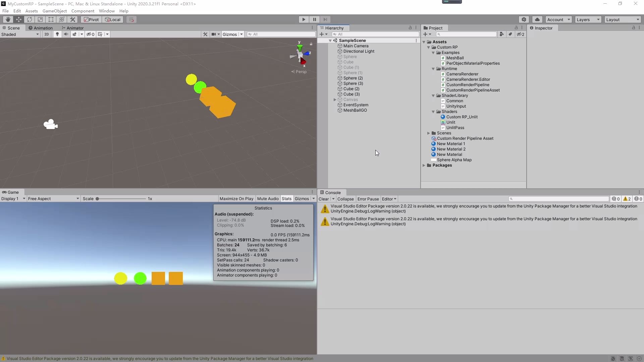
Task: Clear the Console messages
Action: 324,199
